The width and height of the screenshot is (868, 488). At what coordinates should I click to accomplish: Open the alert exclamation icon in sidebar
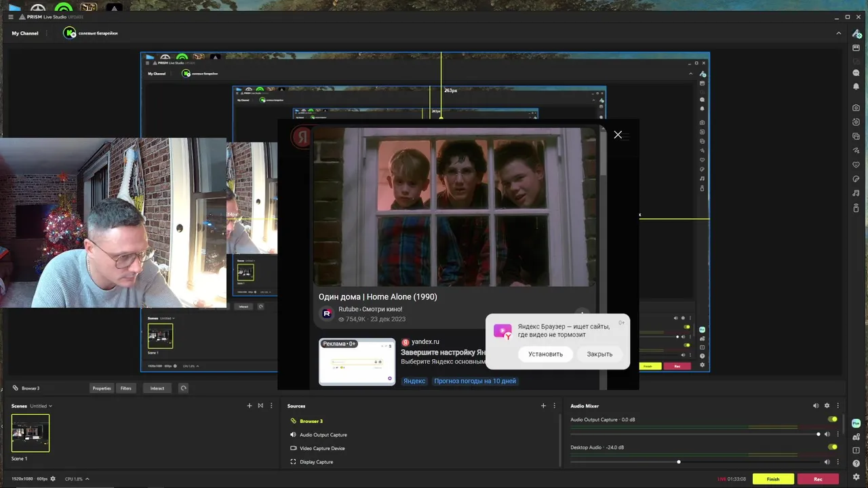tap(856, 450)
